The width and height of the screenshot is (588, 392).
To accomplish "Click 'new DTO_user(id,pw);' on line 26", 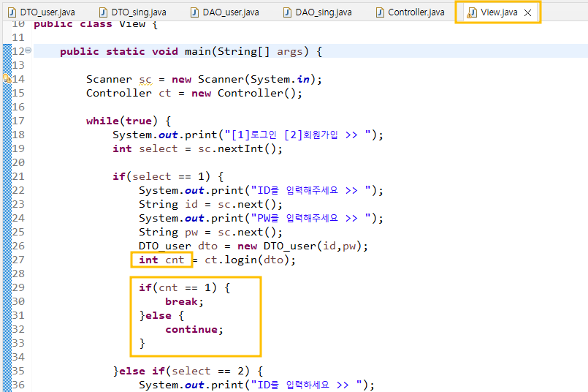I will (302, 246).
